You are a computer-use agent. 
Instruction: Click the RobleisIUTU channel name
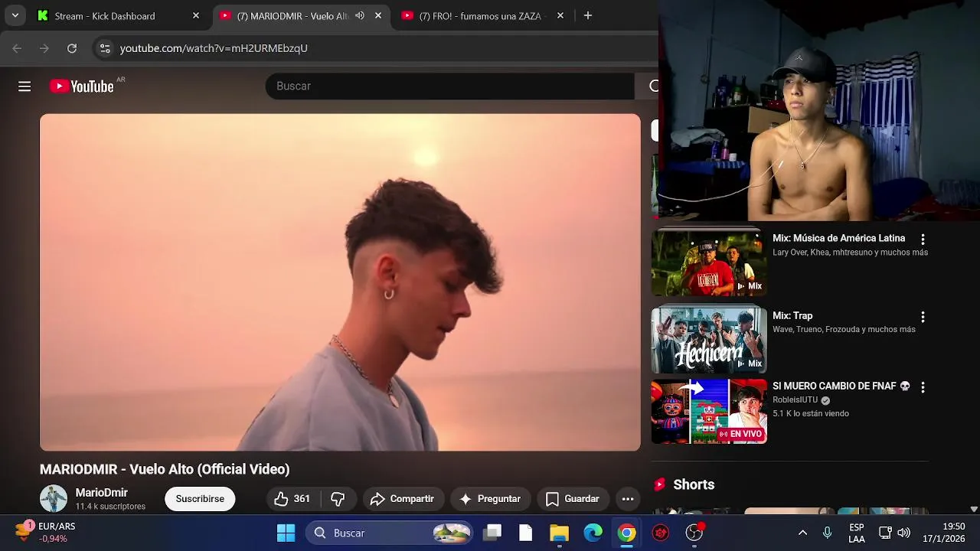pyautogui.click(x=795, y=400)
